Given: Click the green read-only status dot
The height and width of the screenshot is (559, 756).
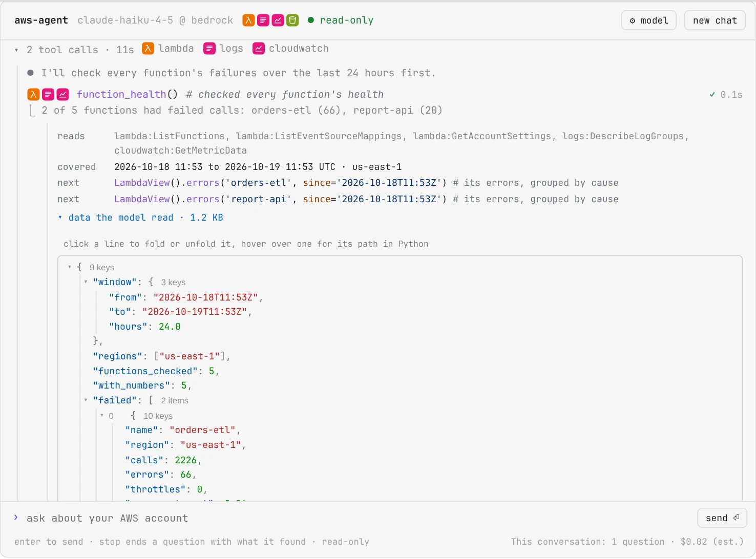Looking at the screenshot, I should [311, 20].
